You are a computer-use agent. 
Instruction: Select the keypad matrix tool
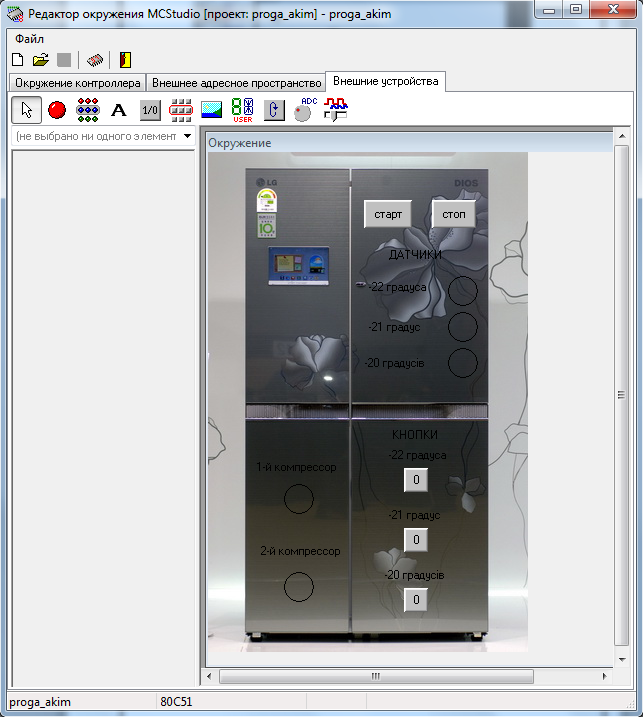tap(181, 110)
